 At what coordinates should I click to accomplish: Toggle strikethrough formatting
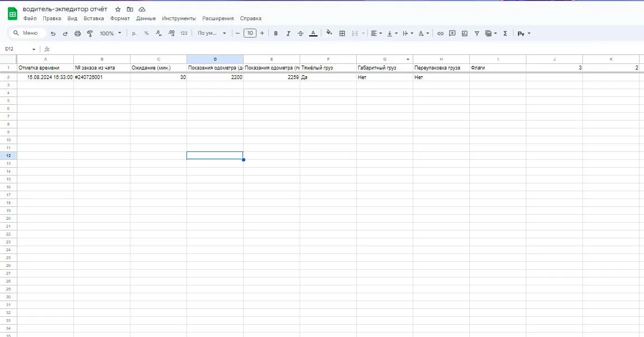pyautogui.click(x=301, y=34)
